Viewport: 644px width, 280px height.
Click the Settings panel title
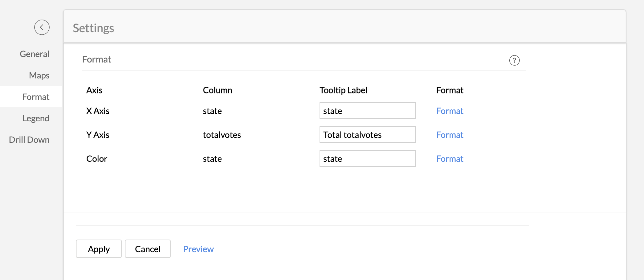pyautogui.click(x=93, y=28)
